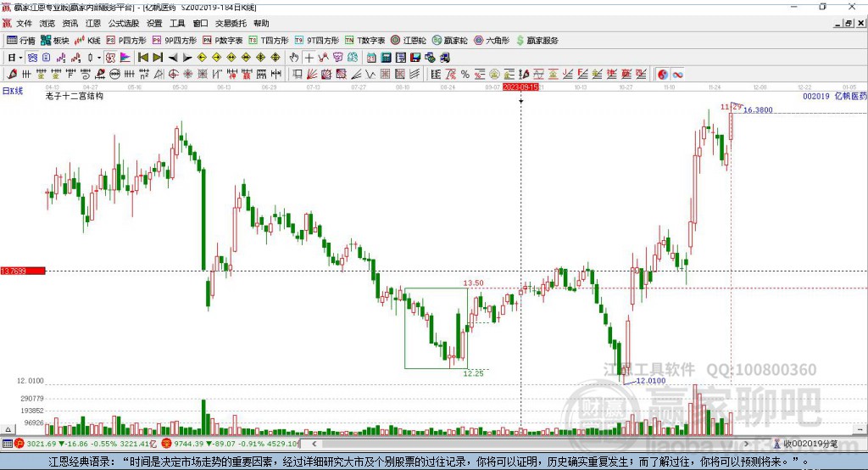868x470 pixels.
Task: Expand the candlestick style dropdown arrow
Action: [x=98, y=57]
